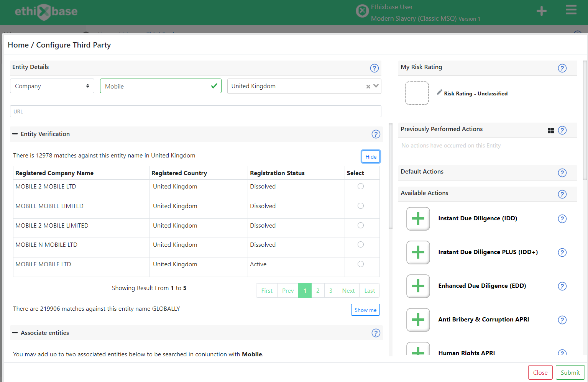
Task: Edit the Risk Rating using the pencil icon
Action: pos(439,93)
